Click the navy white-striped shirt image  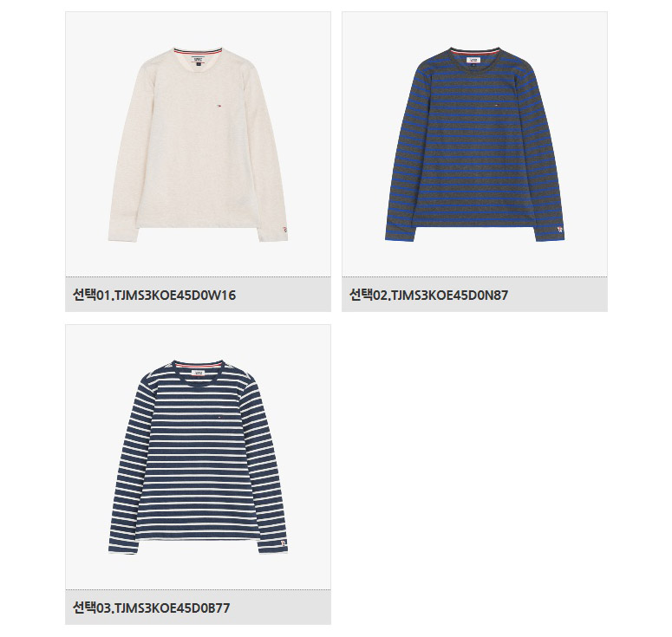198,457
